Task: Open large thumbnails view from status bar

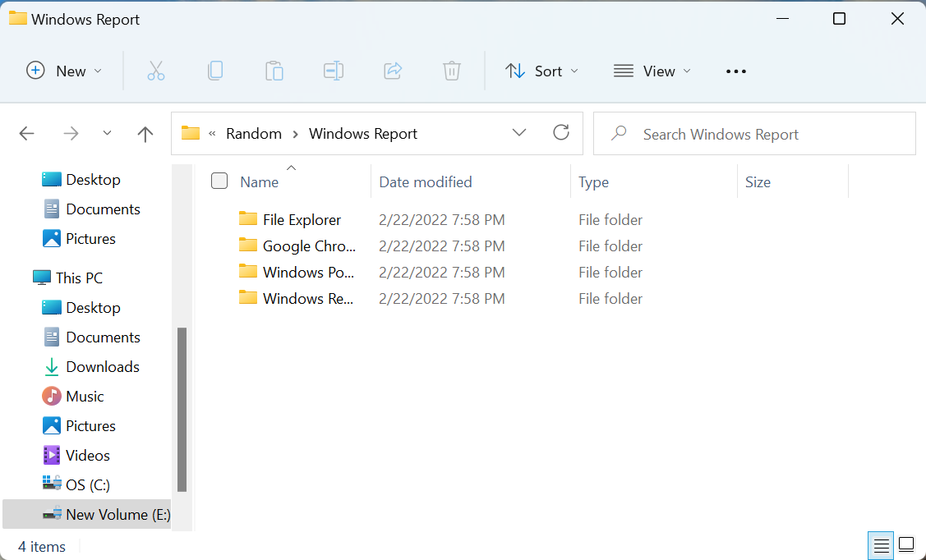Action: click(x=906, y=544)
